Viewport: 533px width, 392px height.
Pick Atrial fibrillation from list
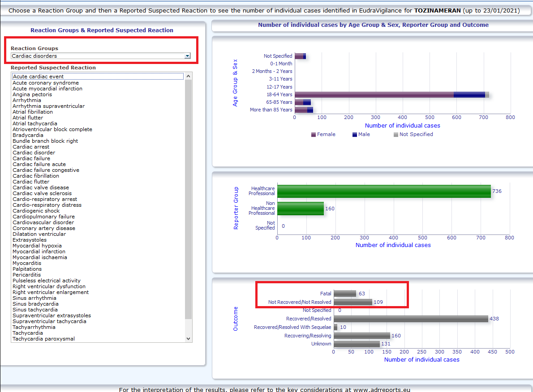(x=33, y=112)
